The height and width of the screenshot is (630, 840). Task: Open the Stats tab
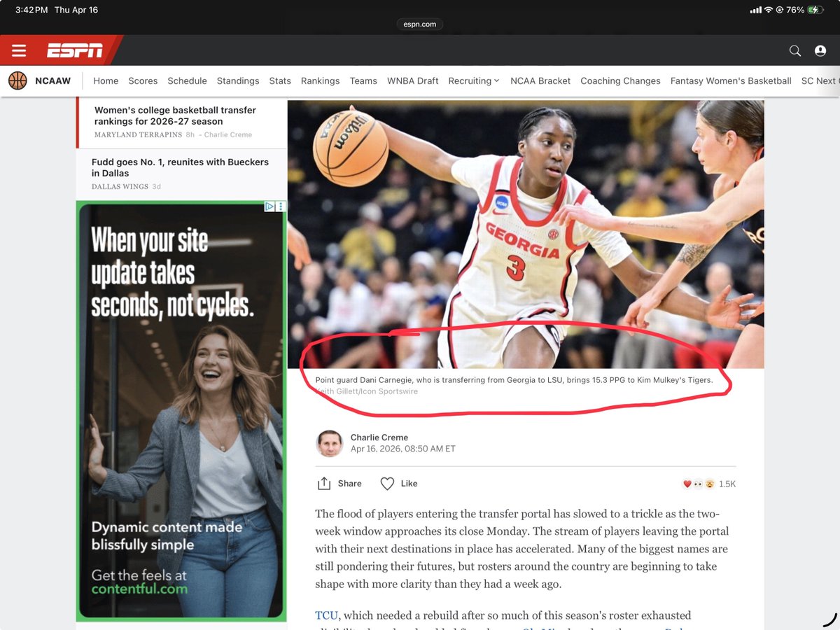point(280,80)
